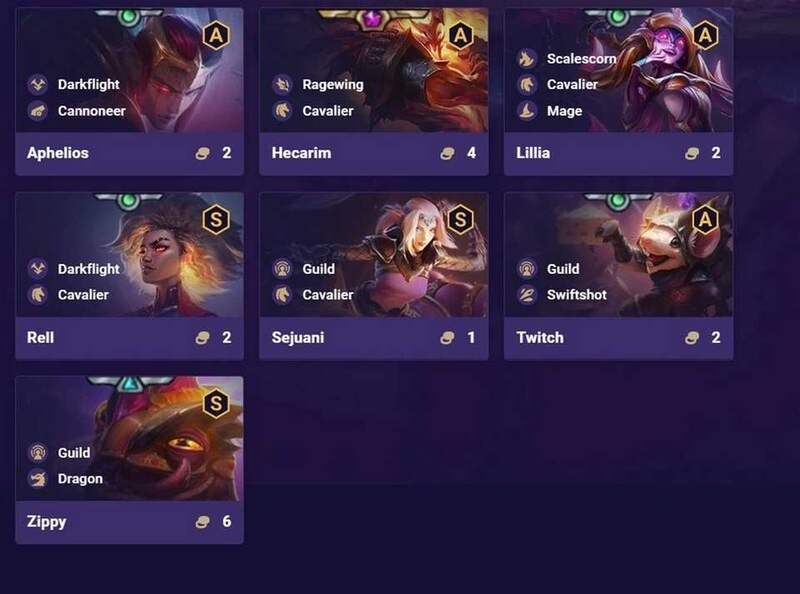
Task: Open the Twitch champion name link
Action: tap(540, 337)
